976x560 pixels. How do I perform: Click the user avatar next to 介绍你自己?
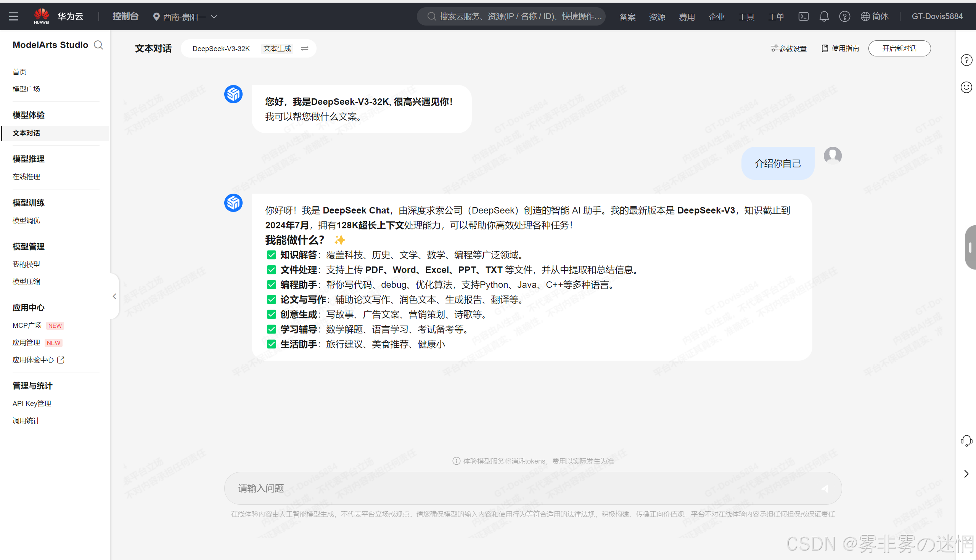pos(833,156)
